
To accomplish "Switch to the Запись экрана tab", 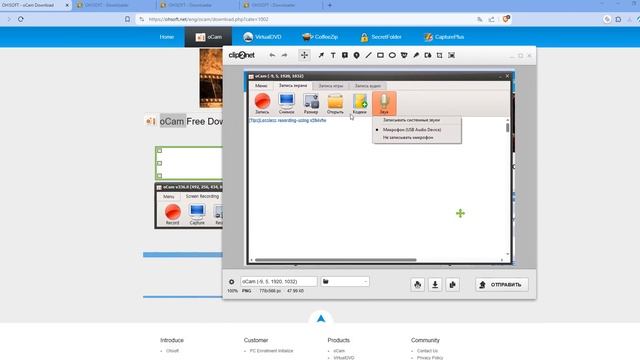I will tap(293, 86).
